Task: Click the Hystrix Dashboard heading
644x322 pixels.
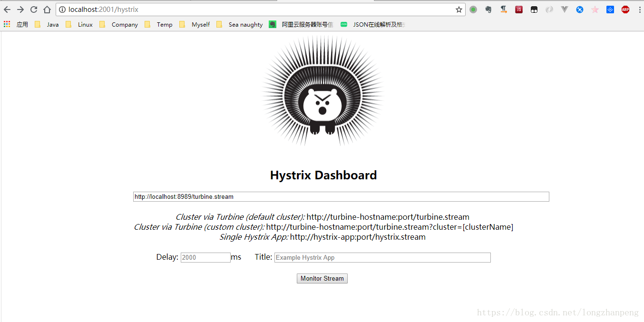Action: 323,175
